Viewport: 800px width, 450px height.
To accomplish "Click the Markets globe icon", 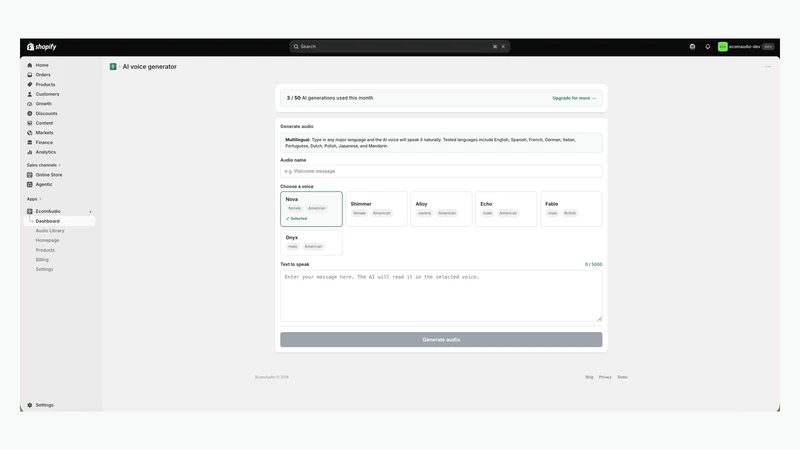I will coord(30,133).
